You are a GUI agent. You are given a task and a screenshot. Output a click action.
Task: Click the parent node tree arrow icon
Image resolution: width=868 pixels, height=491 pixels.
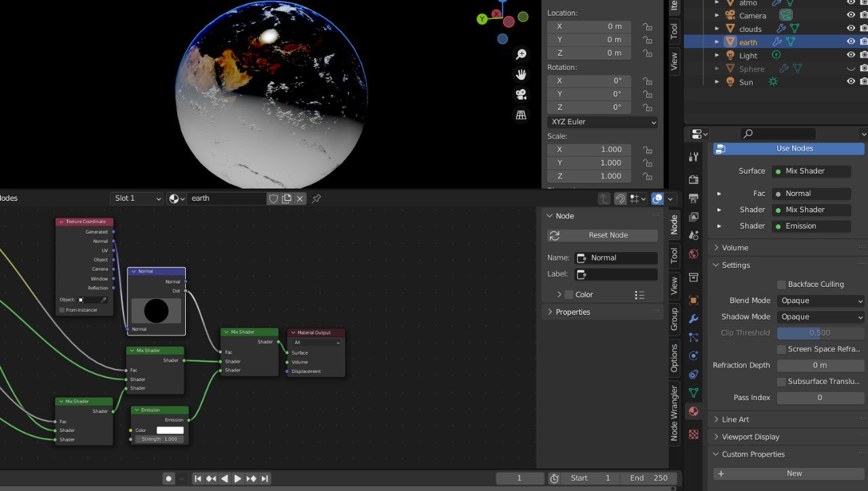[x=604, y=199]
